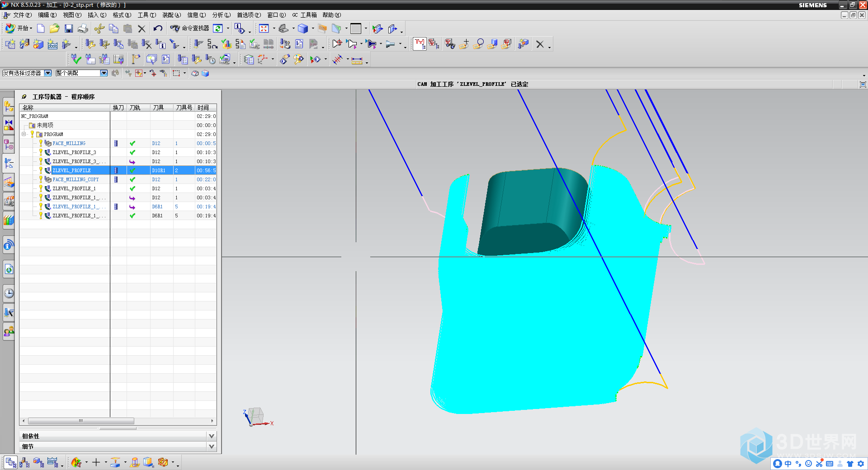Open the 开始 Start dropdown

coord(19,28)
